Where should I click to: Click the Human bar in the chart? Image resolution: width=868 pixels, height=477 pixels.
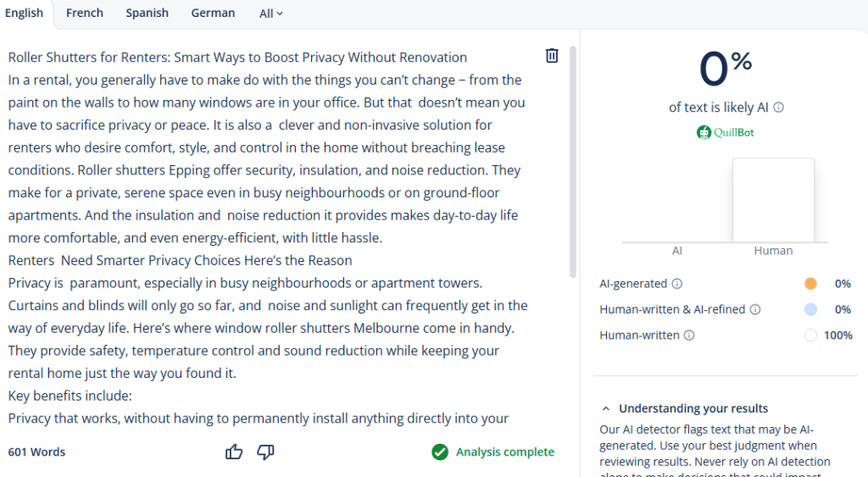coord(773,201)
